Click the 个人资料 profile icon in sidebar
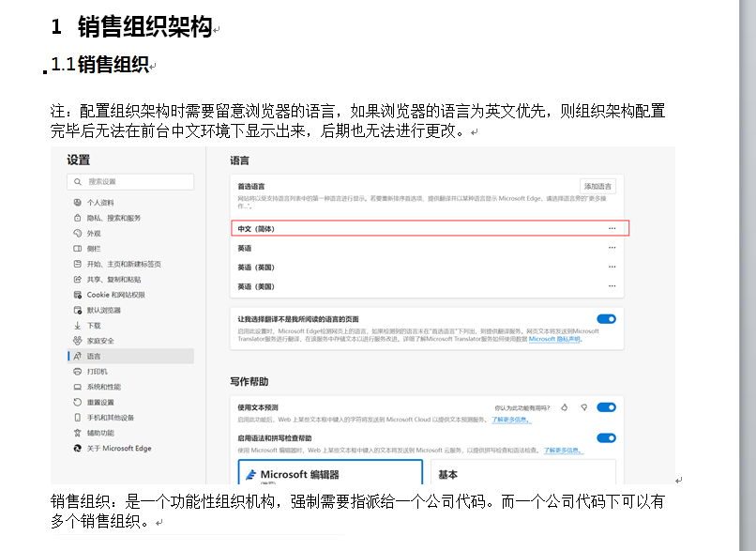 (78, 203)
